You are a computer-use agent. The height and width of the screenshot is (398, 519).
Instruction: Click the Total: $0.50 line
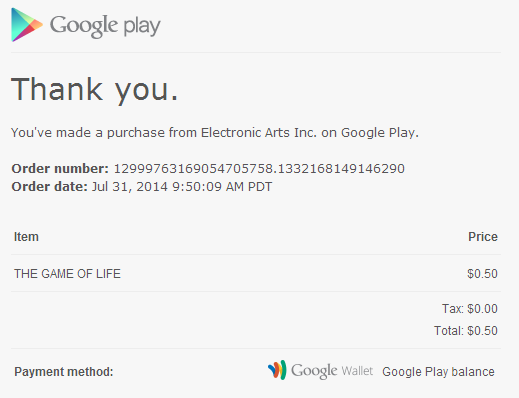tap(466, 331)
